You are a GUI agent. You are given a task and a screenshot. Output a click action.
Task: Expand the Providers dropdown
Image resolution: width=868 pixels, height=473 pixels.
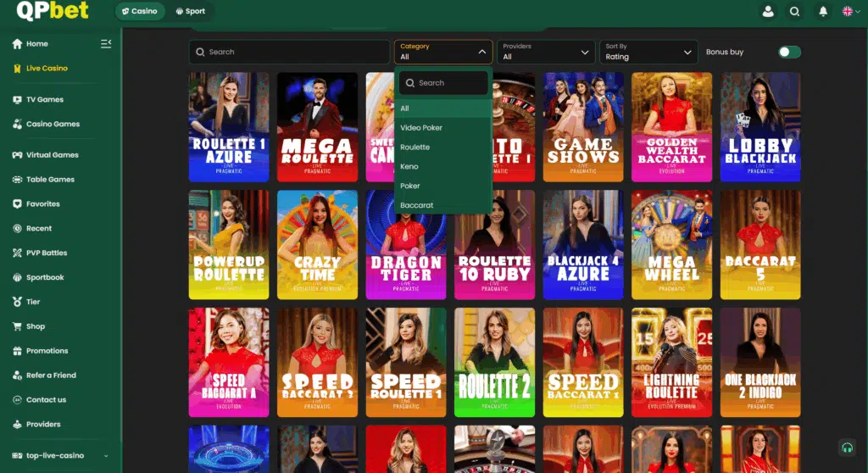(545, 52)
